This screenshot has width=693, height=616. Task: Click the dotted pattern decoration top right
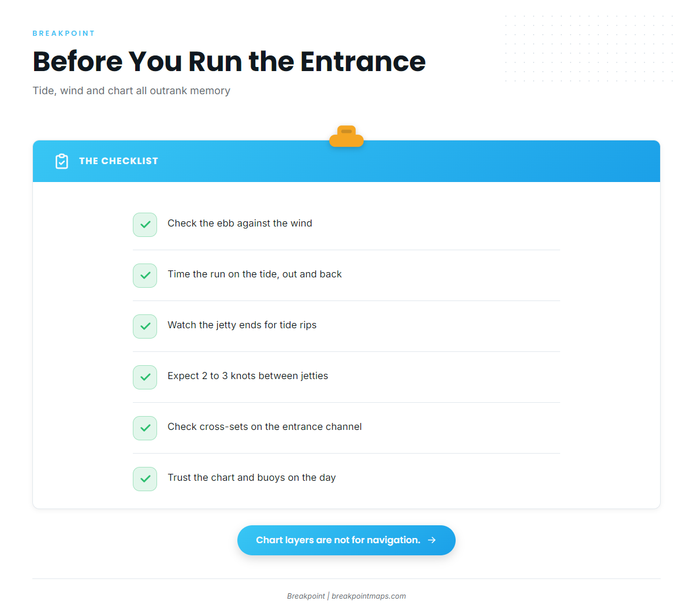coord(589,49)
